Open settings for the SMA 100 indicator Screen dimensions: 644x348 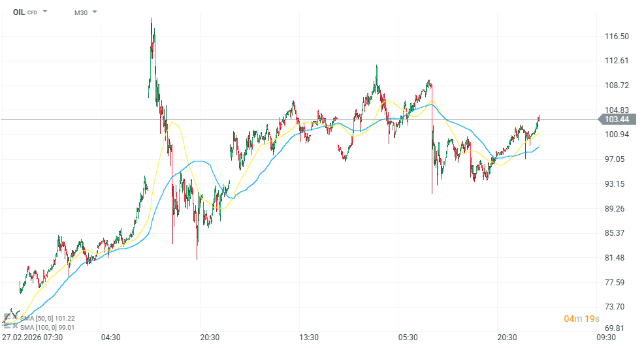click(7, 327)
